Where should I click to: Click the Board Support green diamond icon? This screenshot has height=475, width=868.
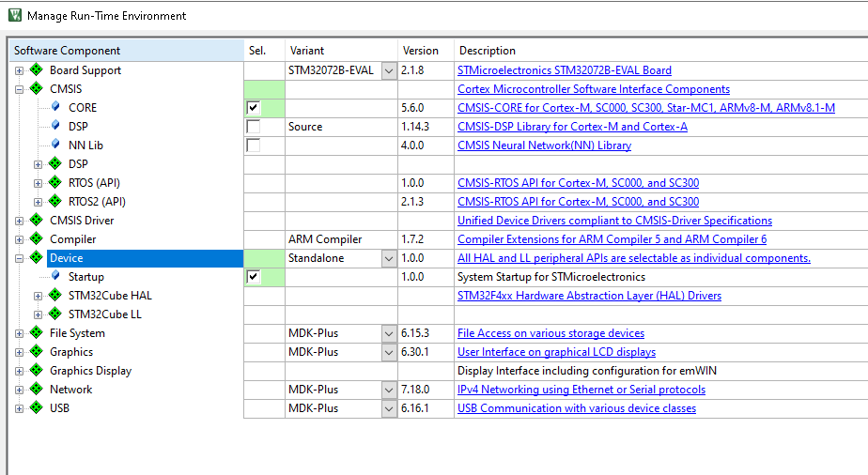(x=37, y=69)
